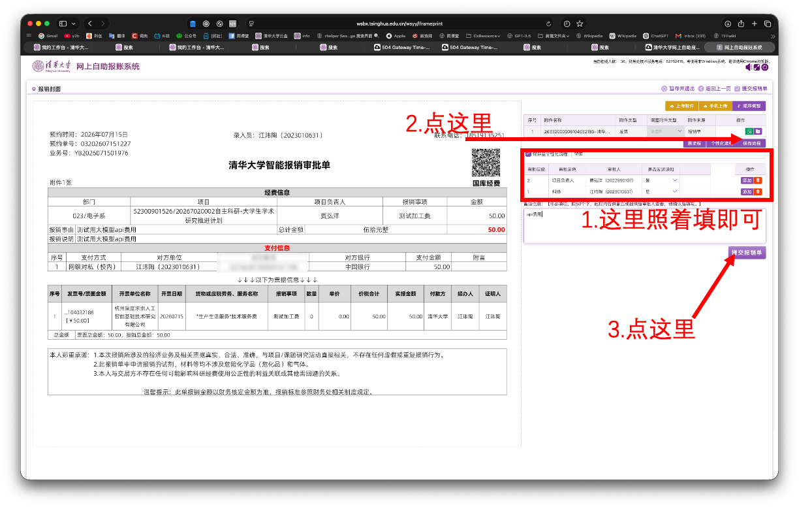812x507 pixels.
Task: Open the Gmail bookmark
Action: click(x=48, y=36)
